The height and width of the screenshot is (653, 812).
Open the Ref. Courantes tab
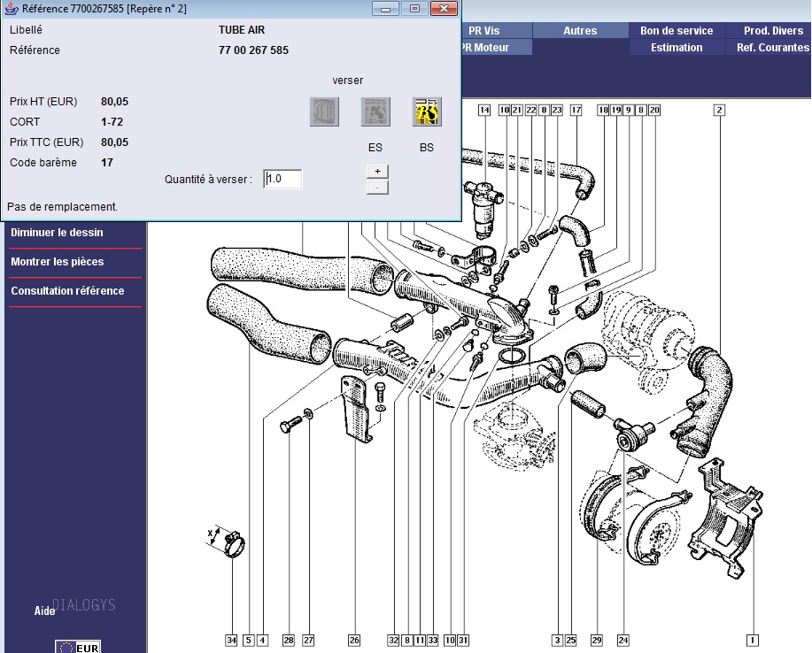click(769, 47)
